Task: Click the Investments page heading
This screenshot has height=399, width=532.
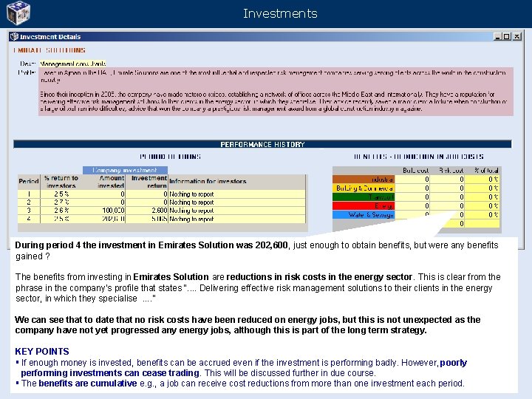Action: point(280,13)
